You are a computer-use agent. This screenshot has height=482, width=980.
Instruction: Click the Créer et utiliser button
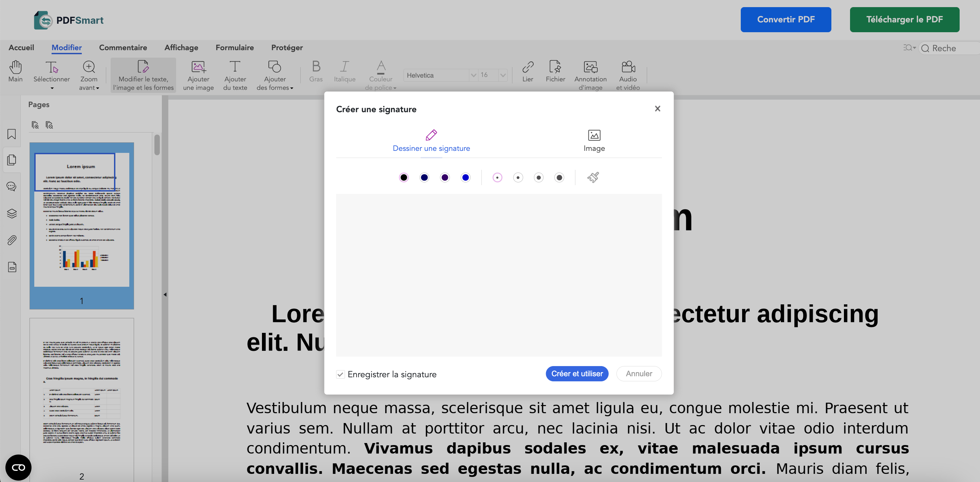[577, 374]
